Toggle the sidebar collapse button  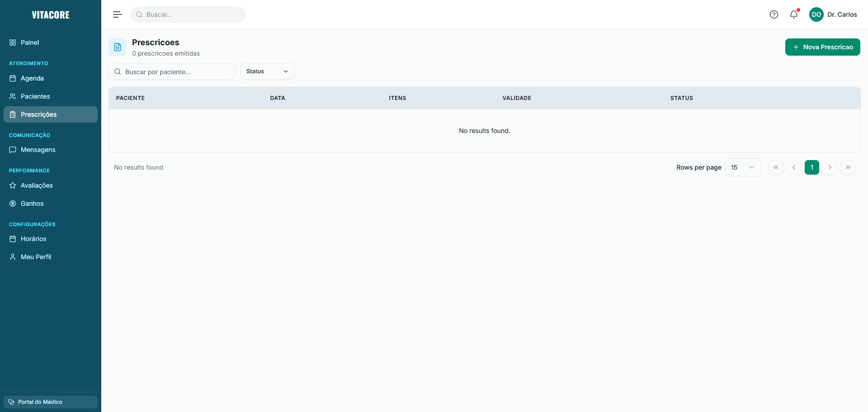click(x=117, y=14)
